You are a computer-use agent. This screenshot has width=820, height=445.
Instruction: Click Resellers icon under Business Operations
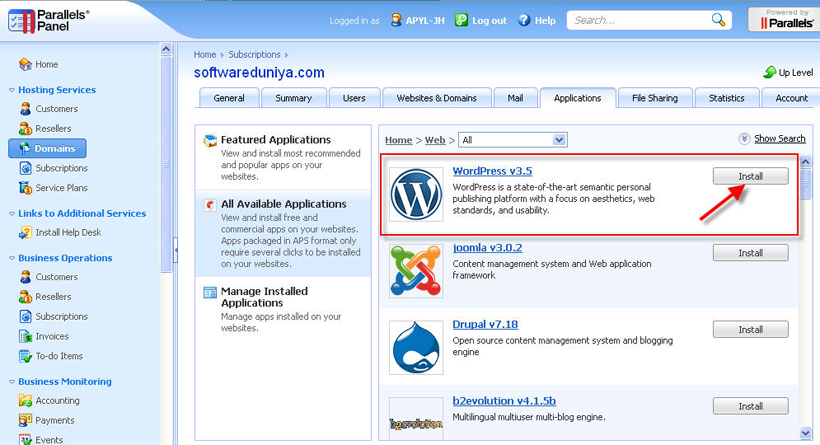tap(25, 296)
